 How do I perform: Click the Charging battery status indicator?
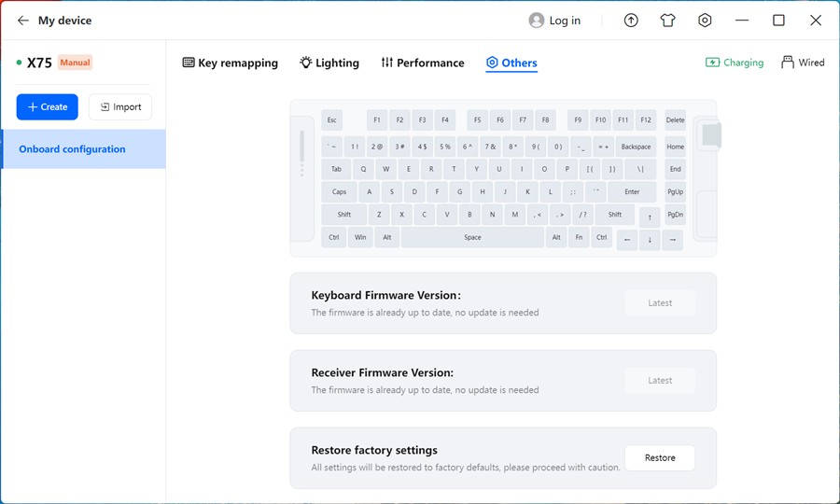[x=735, y=63]
